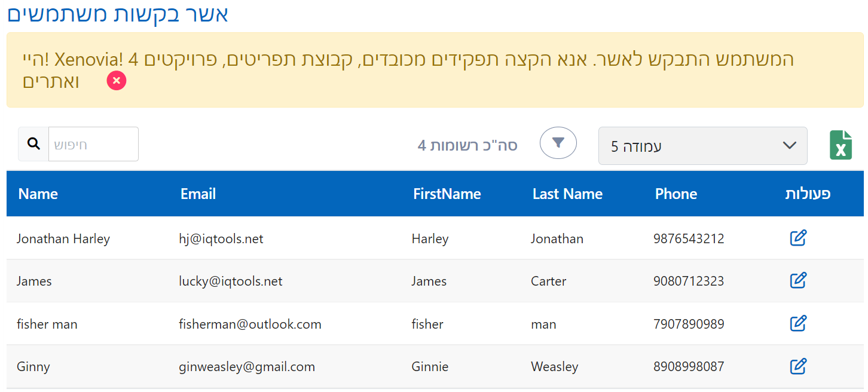The image size is (868, 392).
Task: Dismiss the yellow notification banner
Action: [x=117, y=81]
